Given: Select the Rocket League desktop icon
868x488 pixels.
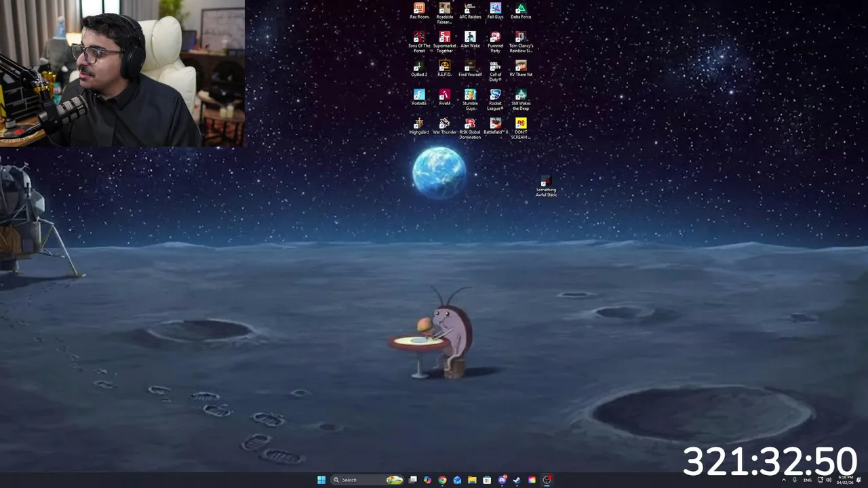Looking at the screenshot, I should pos(496,100).
